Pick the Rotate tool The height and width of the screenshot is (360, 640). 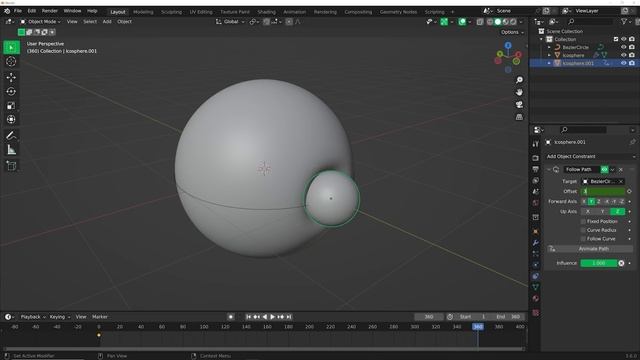(11, 91)
